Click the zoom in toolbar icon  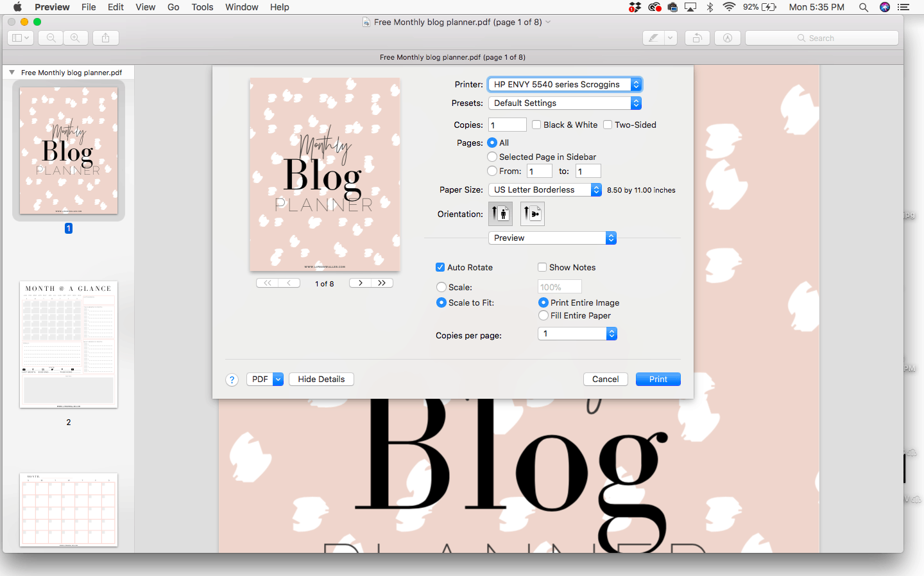(x=76, y=38)
